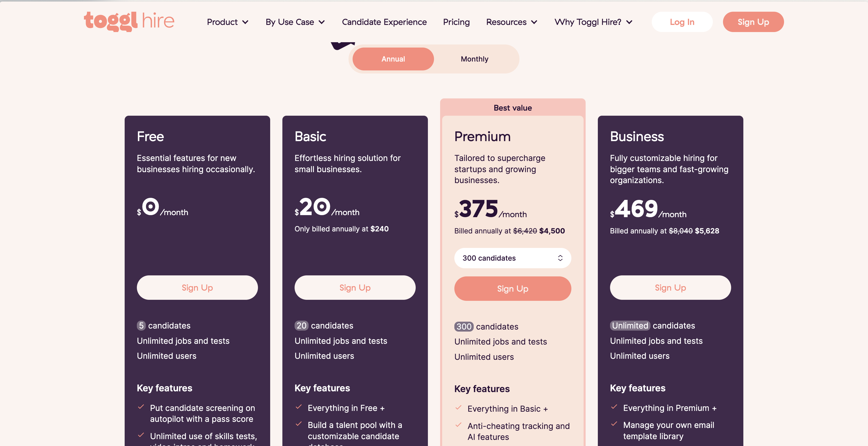Click the Candidate Experience menu item
Viewport: 868px width, 446px height.
pos(384,22)
